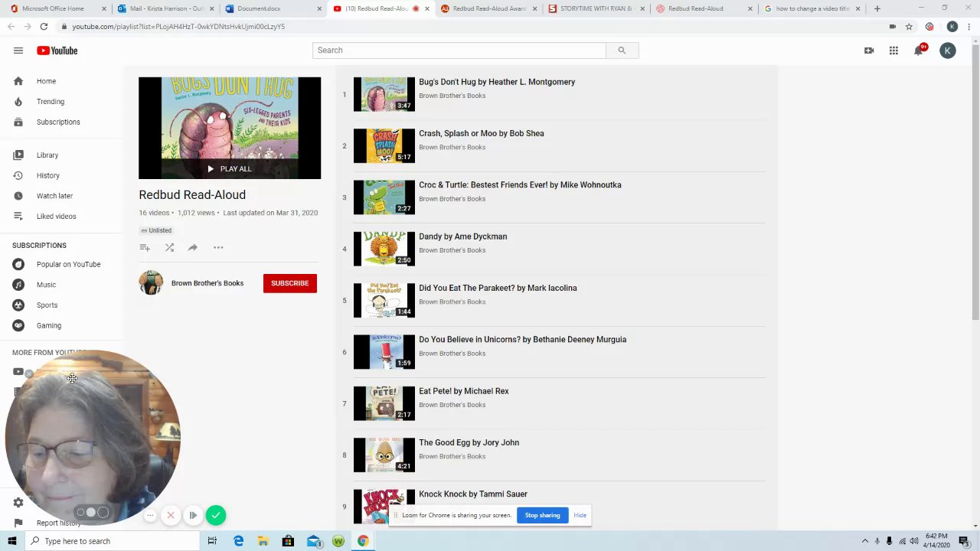The width and height of the screenshot is (980, 551).
Task: Open the YouTube guide hamburger menu
Action: pos(18,51)
